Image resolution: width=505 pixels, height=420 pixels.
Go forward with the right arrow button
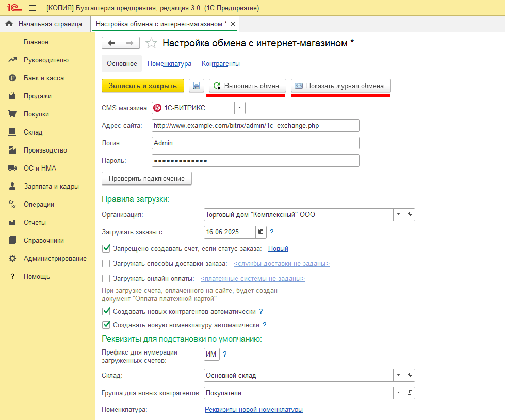(130, 43)
